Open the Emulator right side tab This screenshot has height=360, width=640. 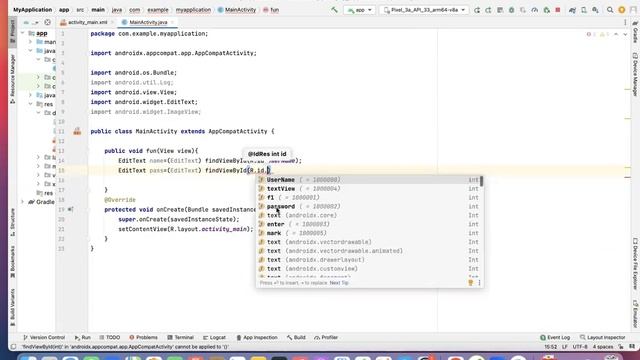click(x=635, y=314)
